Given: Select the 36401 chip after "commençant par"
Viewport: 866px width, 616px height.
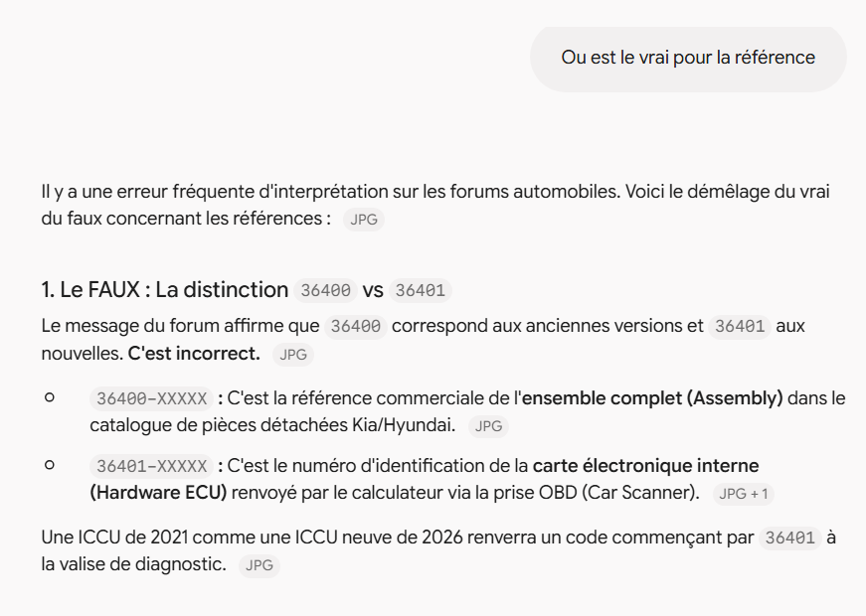Looking at the screenshot, I should tap(789, 538).
